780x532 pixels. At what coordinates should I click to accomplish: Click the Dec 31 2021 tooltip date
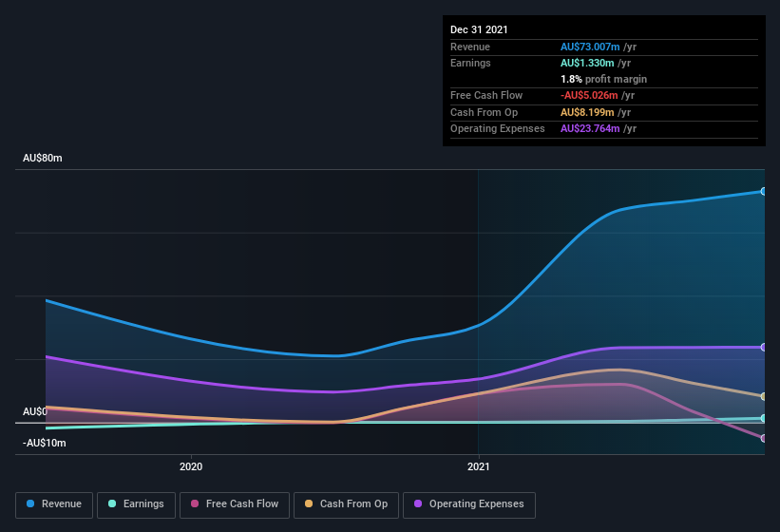click(x=479, y=29)
